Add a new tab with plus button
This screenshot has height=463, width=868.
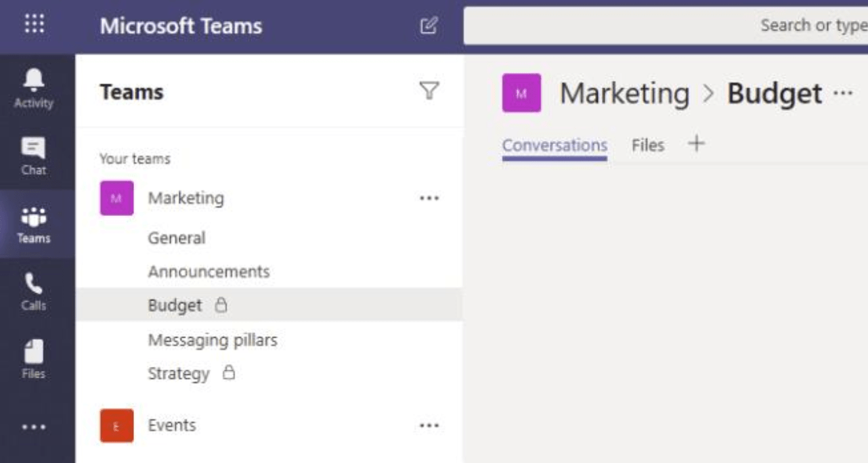(696, 144)
